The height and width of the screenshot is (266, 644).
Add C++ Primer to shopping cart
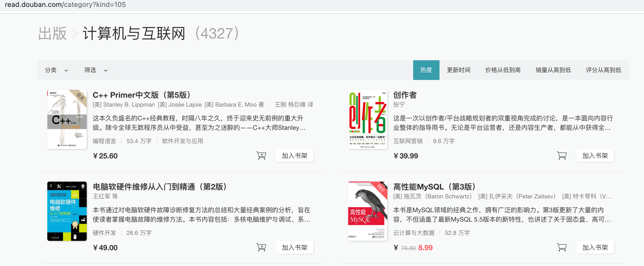261,155
